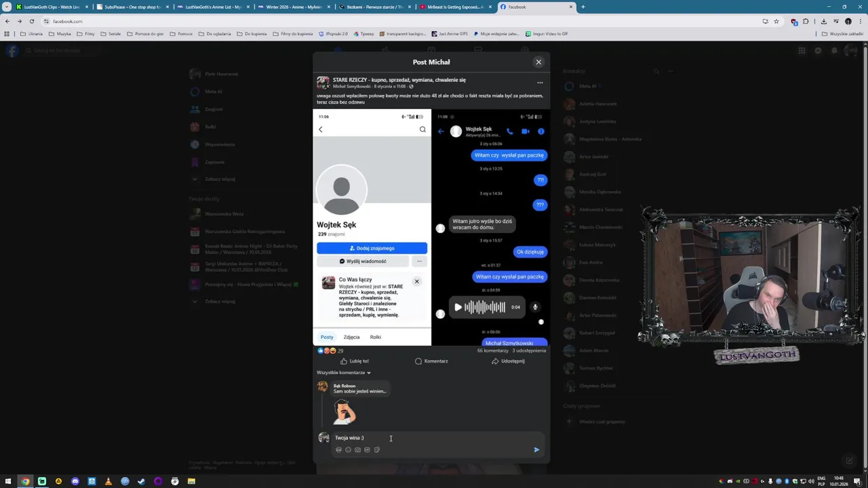Open the taskbar clock showing 10:48
Screen dimensions: 868x488
point(839,481)
